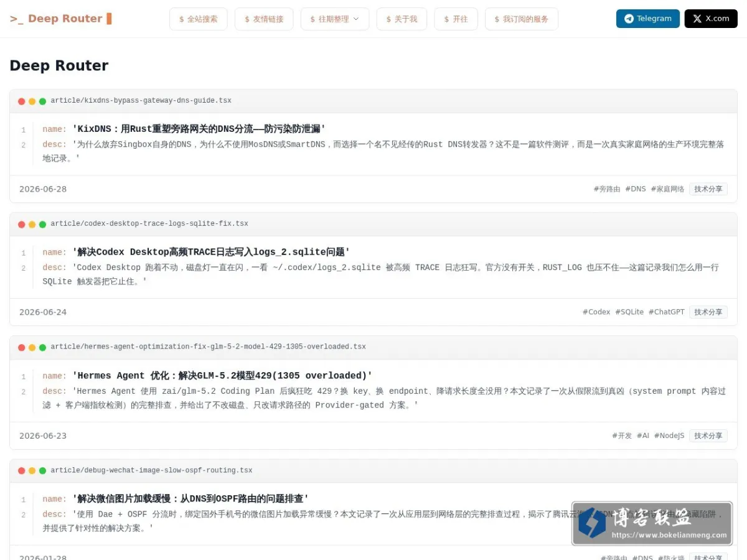
Task: Click the Deep Router page heading
Action: pyautogui.click(x=59, y=65)
